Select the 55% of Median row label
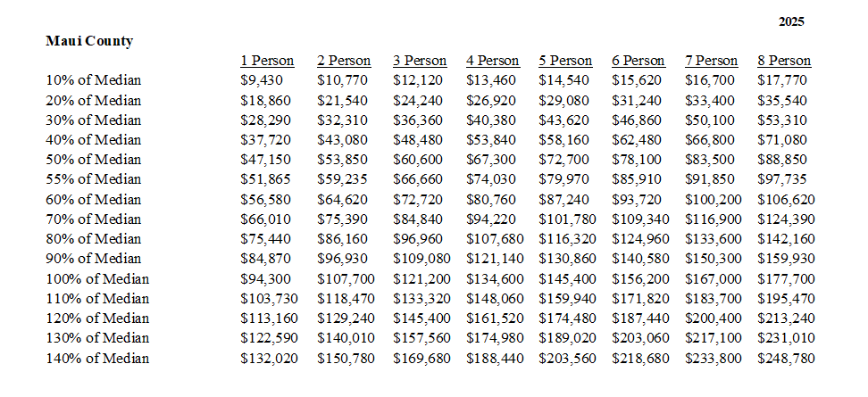Image resolution: width=868 pixels, height=397 pixels. (94, 179)
